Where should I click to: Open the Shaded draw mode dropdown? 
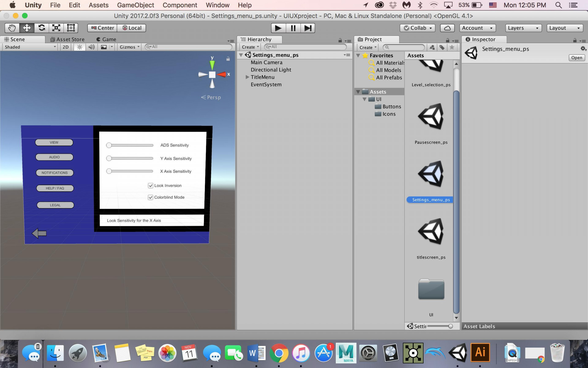[30, 47]
